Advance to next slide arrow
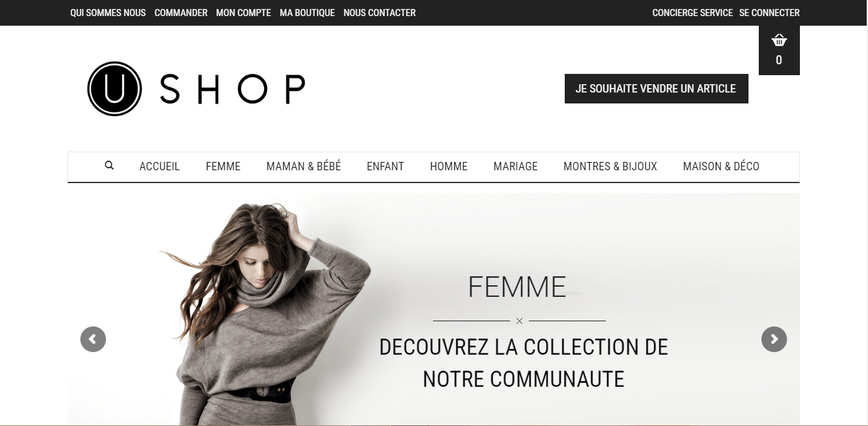Image resolution: width=868 pixels, height=426 pixels. tap(774, 339)
